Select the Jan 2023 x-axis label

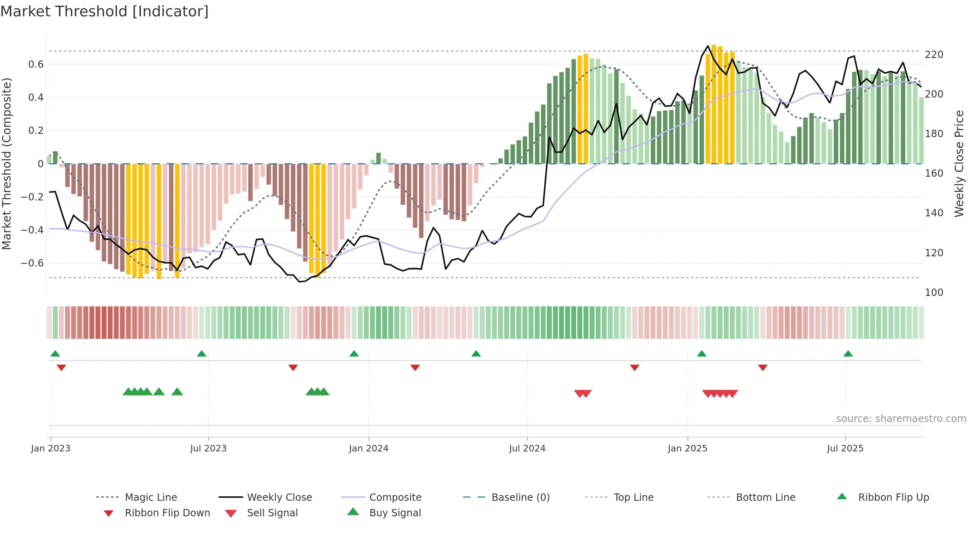click(51, 448)
